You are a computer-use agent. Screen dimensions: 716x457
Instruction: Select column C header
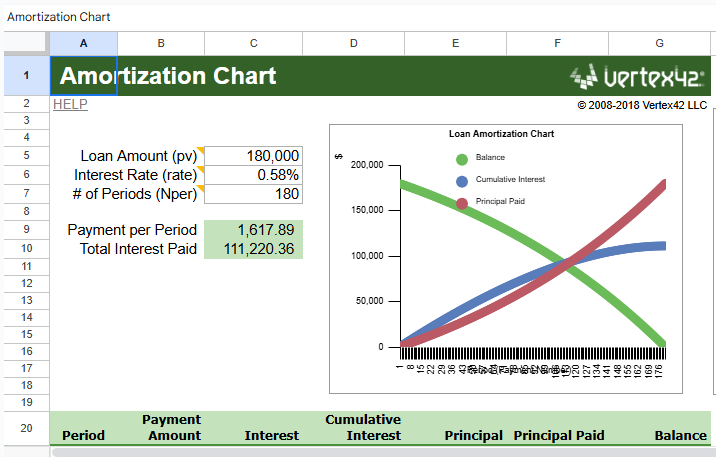pos(253,43)
